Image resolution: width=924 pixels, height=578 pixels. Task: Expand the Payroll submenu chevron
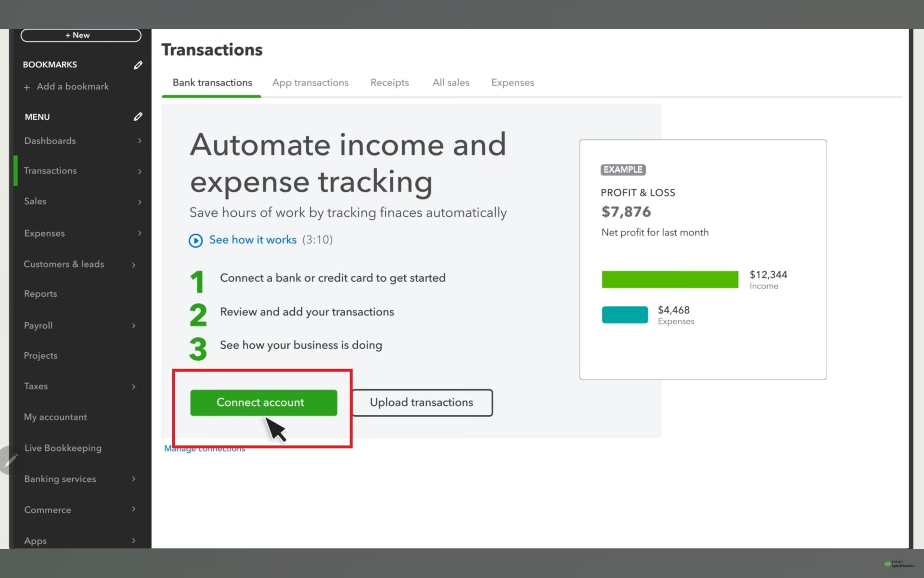click(134, 326)
